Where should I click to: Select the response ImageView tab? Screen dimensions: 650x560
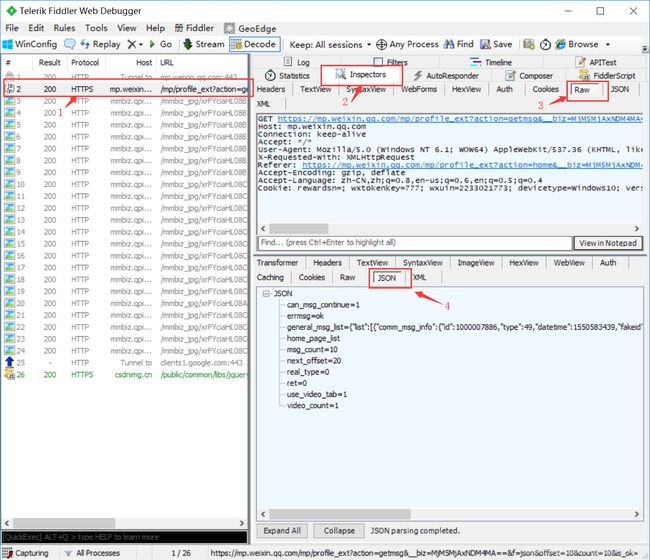[476, 263]
